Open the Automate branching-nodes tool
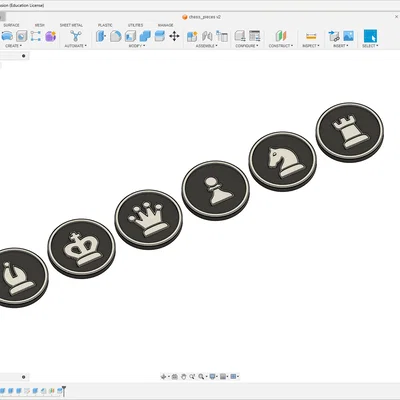Viewport: 400px width, 400px height. point(76,36)
